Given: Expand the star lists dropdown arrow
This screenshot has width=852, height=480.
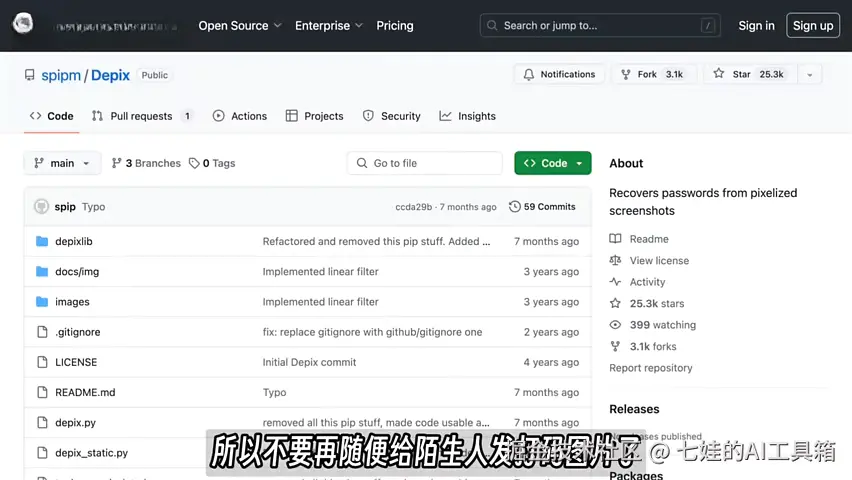Looking at the screenshot, I should click(810, 74).
